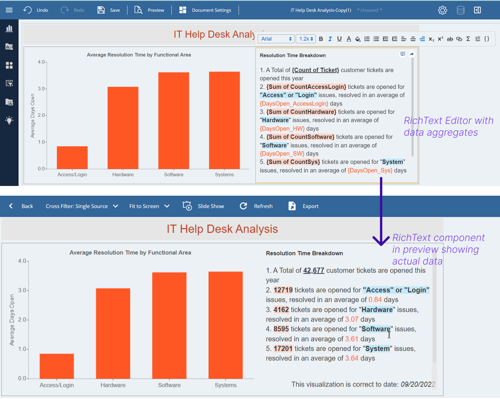The width and height of the screenshot is (500, 399).
Task: Select the bar chart icon in sidebar
Action: click(9, 29)
